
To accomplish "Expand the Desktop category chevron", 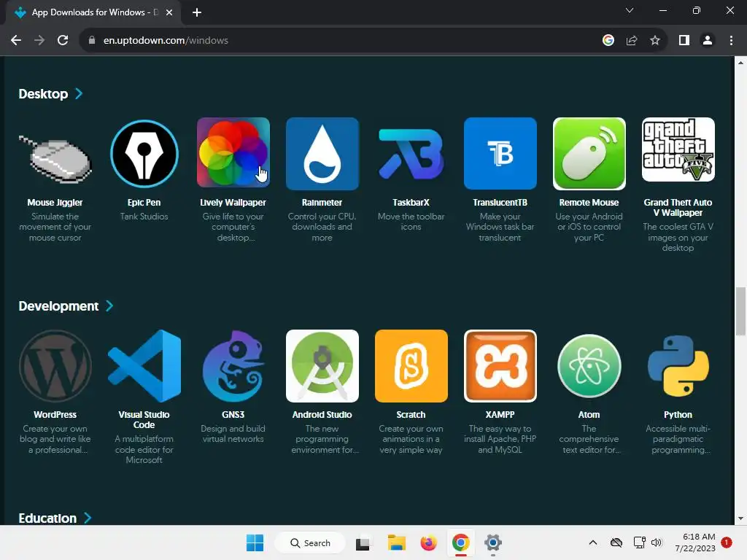I will click(79, 94).
